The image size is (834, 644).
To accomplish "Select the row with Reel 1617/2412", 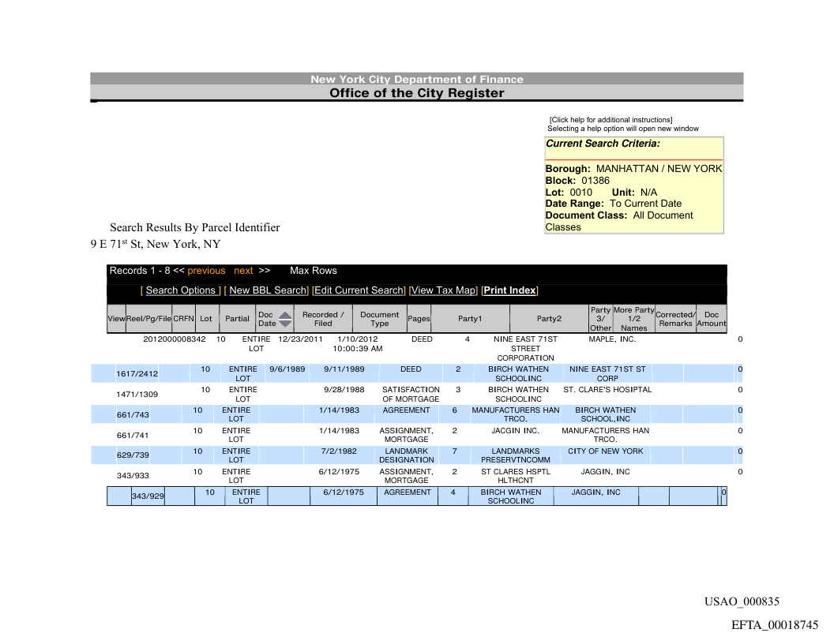I will pyautogui.click(x=137, y=374).
